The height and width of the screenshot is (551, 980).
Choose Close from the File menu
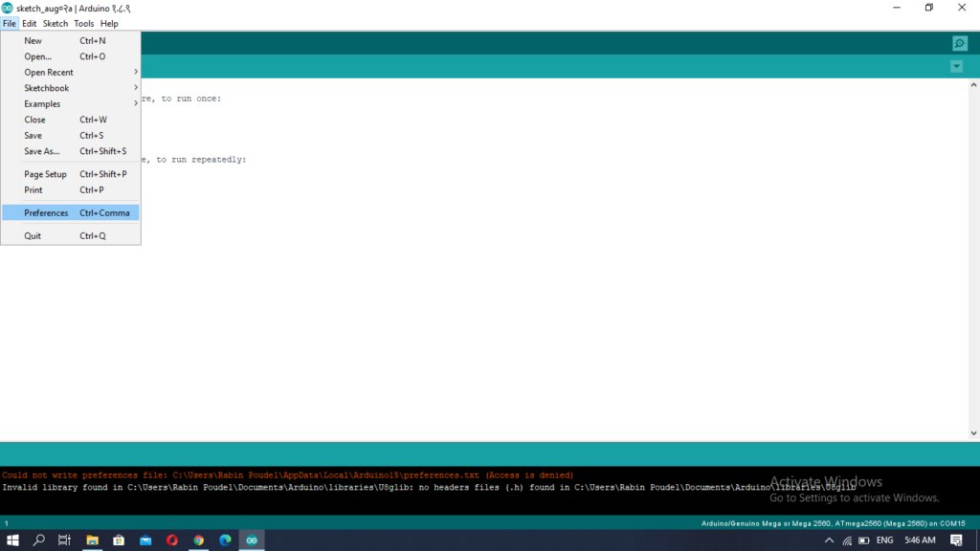[x=71, y=120]
